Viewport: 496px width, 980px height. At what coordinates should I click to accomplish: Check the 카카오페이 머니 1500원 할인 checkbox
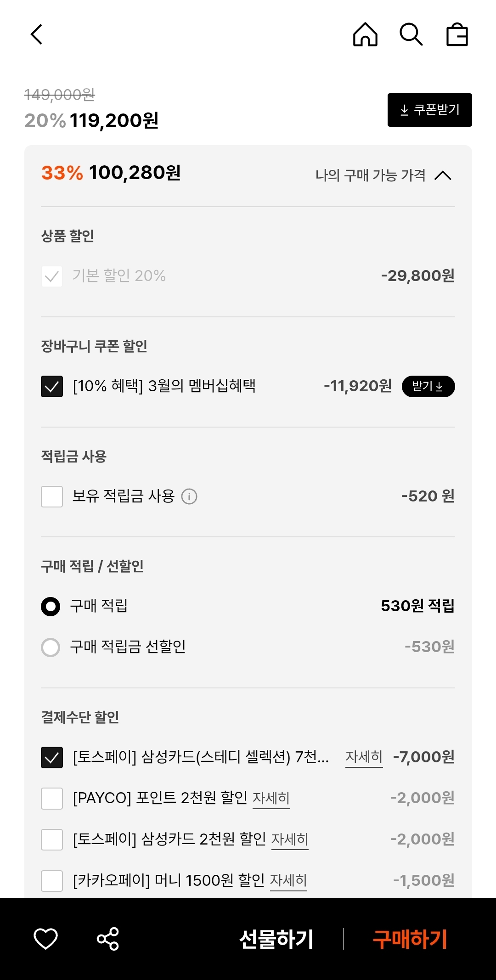tap(52, 881)
